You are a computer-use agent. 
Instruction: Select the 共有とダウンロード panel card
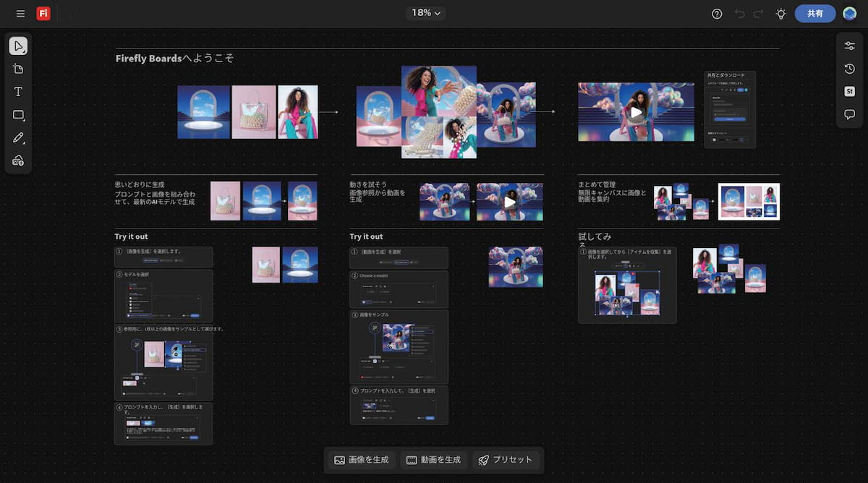[730, 109]
